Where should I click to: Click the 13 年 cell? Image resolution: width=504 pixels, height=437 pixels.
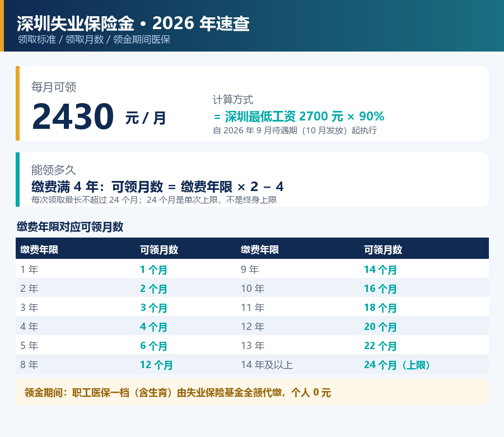253,345
